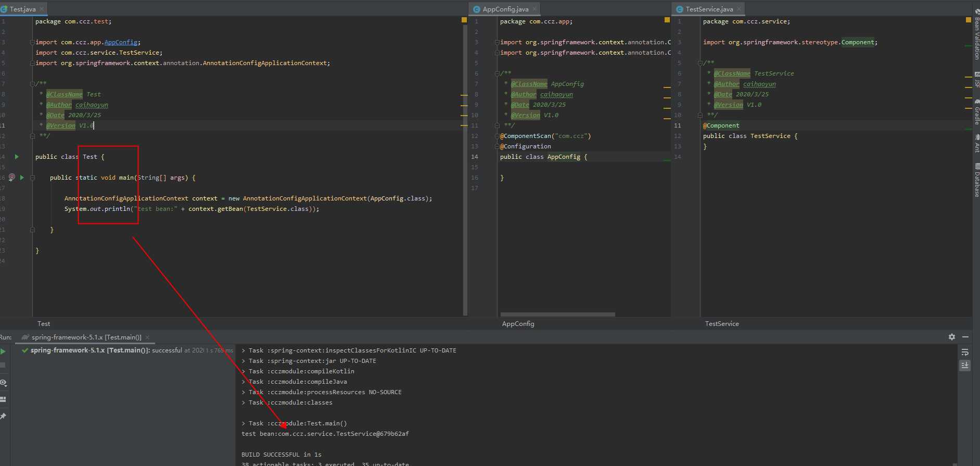Click the main method closing fold marker
This screenshot has width=980, height=466.
pyautogui.click(x=32, y=230)
